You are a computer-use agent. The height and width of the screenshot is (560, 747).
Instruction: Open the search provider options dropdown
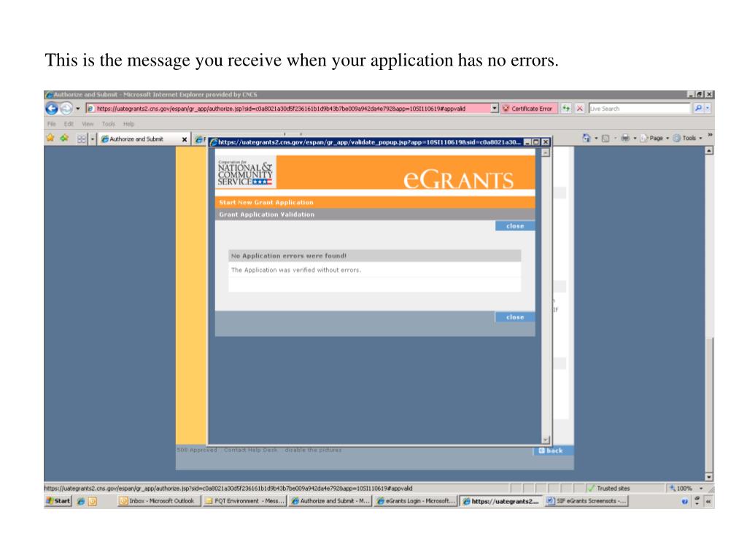(708, 109)
